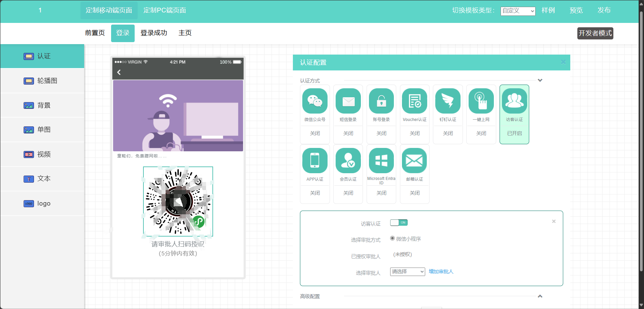The height and width of the screenshot is (309, 644).
Task: Toggle Microsoft Entra ID status 关闭
Action: tap(381, 193)
